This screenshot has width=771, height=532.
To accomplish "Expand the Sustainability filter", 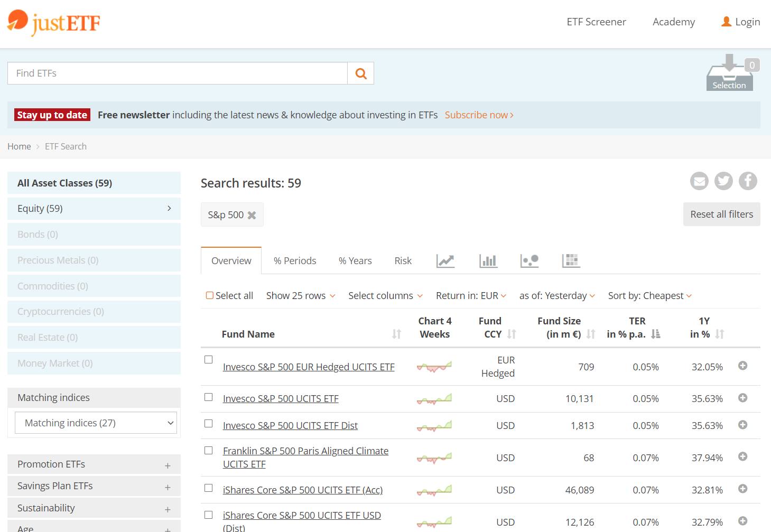I will [94, 508].
